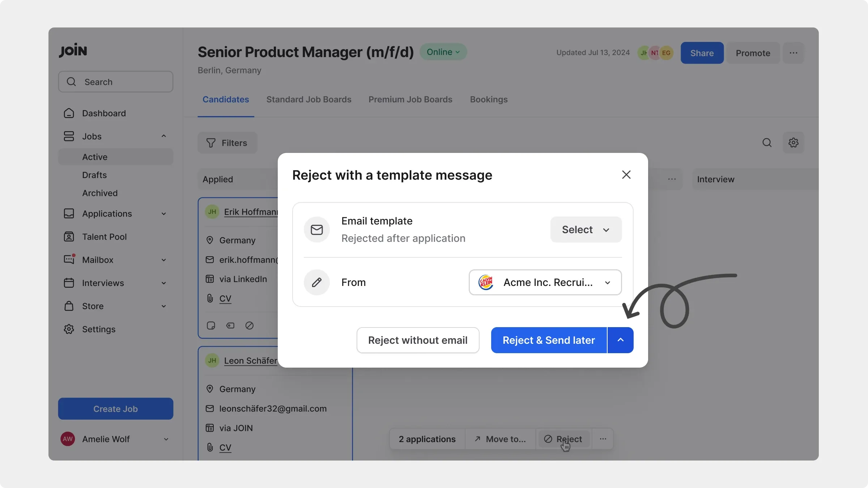Close the reject template dialog
This screenshot has height=488, width=868.
tap(626, 175)
